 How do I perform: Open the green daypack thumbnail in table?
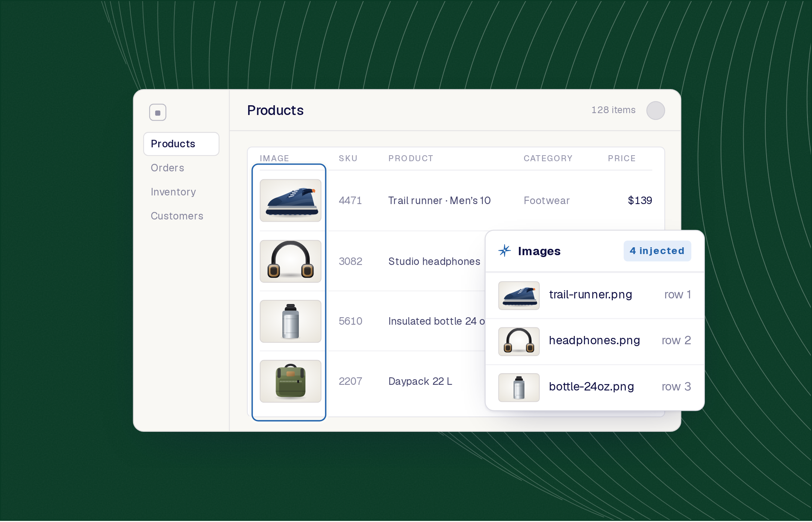pyautogui.click(x=291, y=381)
